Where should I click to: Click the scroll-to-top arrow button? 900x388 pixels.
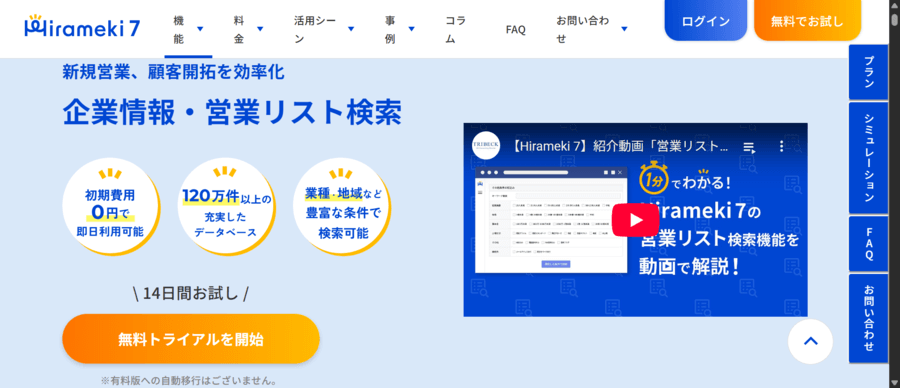[810, 341]
